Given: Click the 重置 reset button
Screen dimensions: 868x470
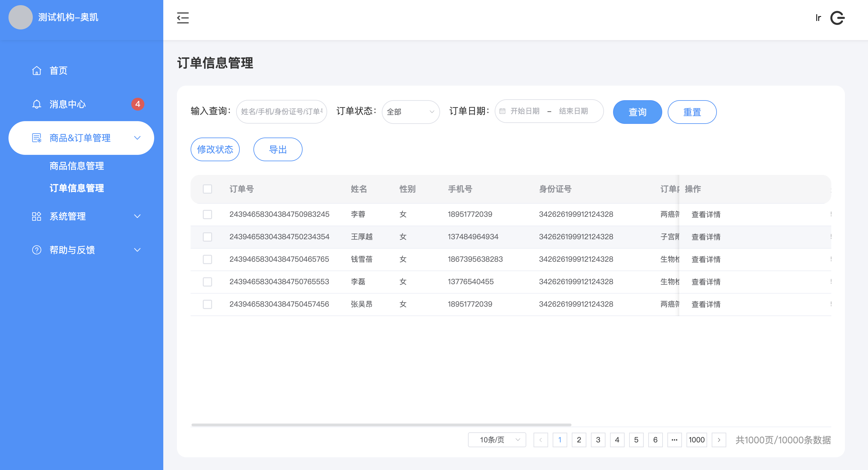Looking at the screenshot, I should (x=692, y=112).
